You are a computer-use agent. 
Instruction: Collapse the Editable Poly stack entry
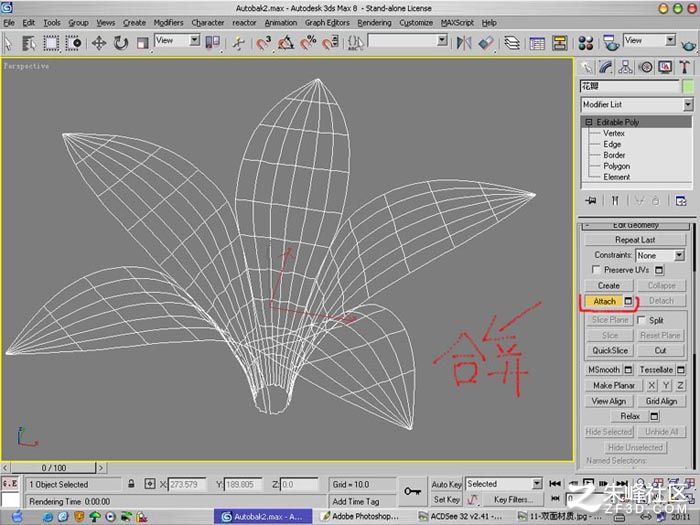(x=588, y=122)
